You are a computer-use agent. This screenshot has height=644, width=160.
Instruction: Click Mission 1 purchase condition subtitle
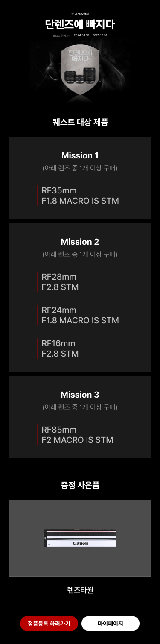click(80, 168)
